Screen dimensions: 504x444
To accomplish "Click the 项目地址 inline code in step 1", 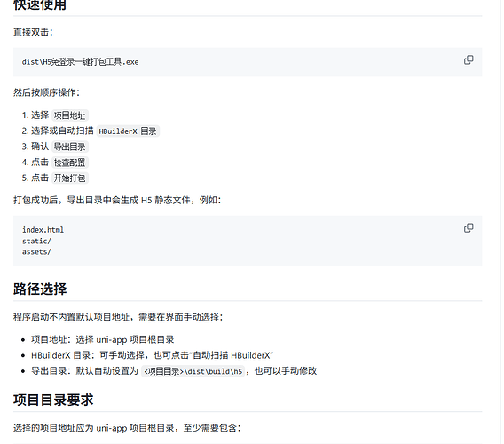I will point(70,115).
